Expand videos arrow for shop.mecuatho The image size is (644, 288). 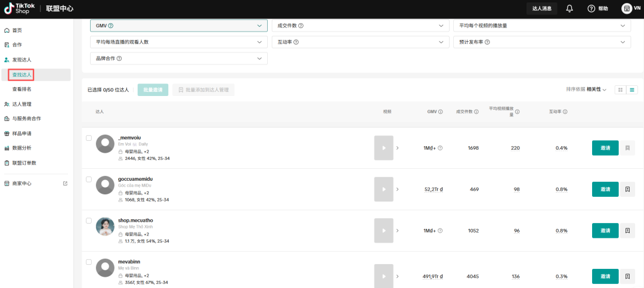click(397, 231)
